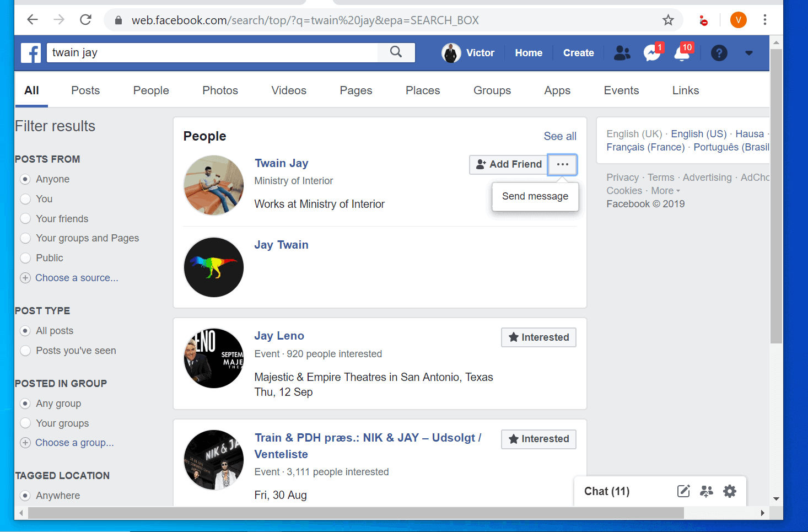Switch to the People tab
This screenshot has width=808, height=532.
click(x=151, y=90)
